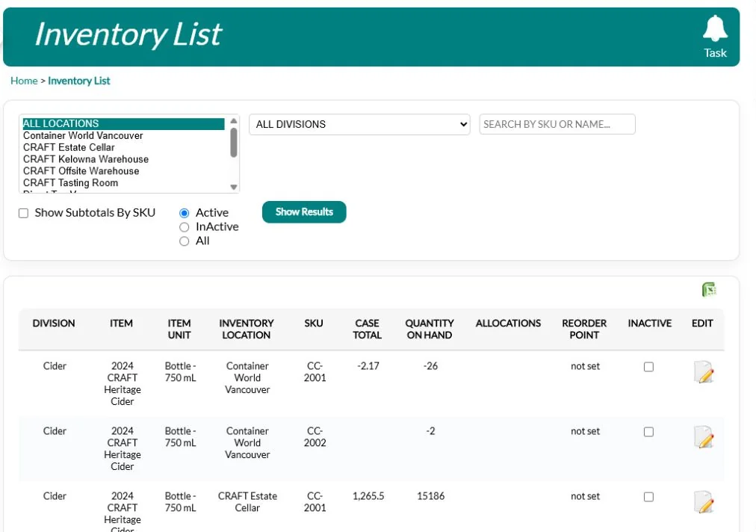
Task: Click the 15186 quantity on hand cell
Action: (x=430, y=496)
